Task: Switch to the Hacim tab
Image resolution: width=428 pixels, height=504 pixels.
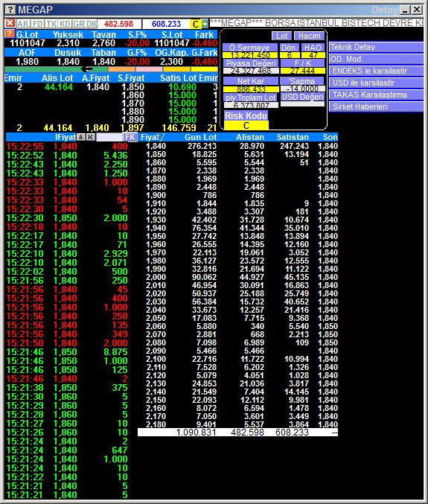Action: pos(309,36)
